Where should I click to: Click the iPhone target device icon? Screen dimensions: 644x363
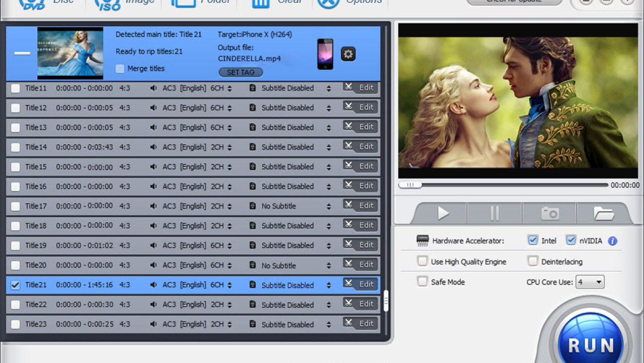(325, 54)
